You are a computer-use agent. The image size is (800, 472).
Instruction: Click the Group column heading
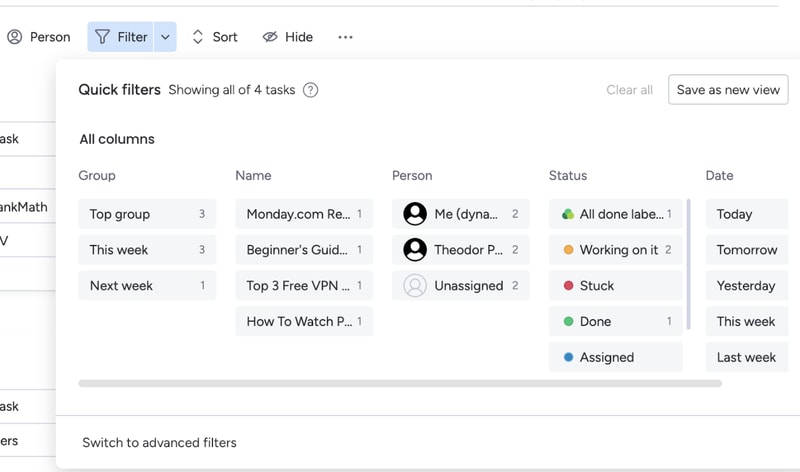click(x=97, y=176)
